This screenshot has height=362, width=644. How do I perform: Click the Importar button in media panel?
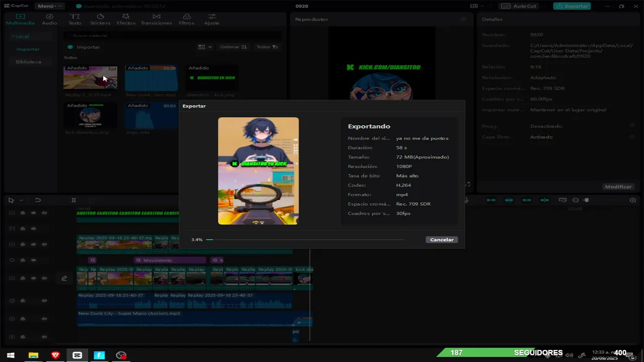click(x=84, y=47)
